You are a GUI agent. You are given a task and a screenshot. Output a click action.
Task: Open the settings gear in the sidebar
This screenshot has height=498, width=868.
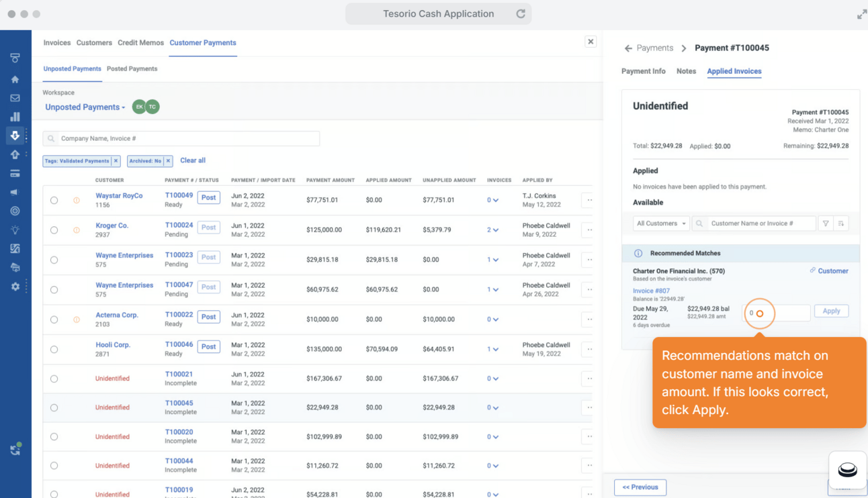point(15,287)
